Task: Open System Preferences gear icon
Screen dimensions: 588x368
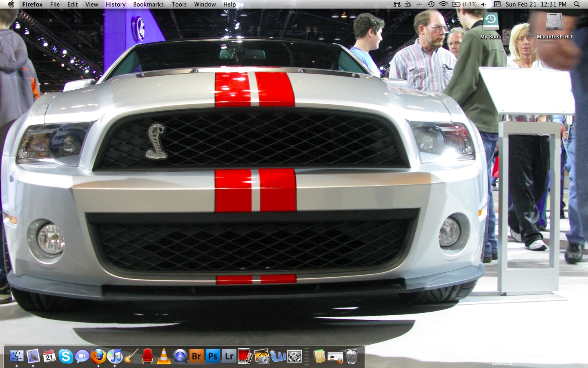Action: tap(294, 357)
